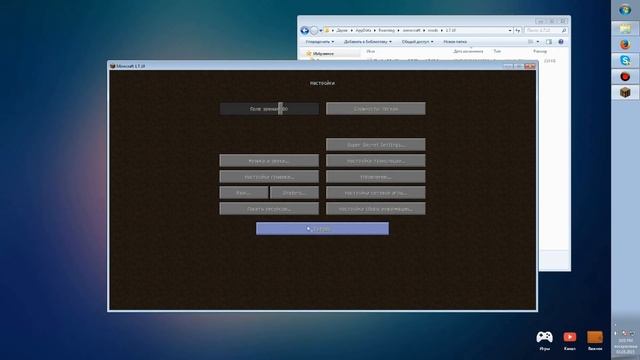Image resolution: width=640 pixels, height=360 pixels.
Task: Open the Общий доступ dropdown in Explorer
Action: pos(417,42)
